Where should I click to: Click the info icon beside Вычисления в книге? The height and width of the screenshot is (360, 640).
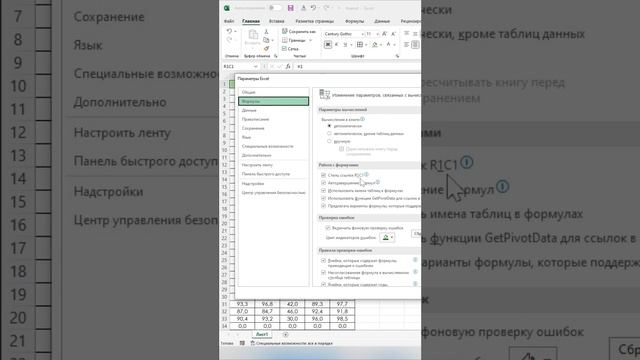click(x=362, y=119)
